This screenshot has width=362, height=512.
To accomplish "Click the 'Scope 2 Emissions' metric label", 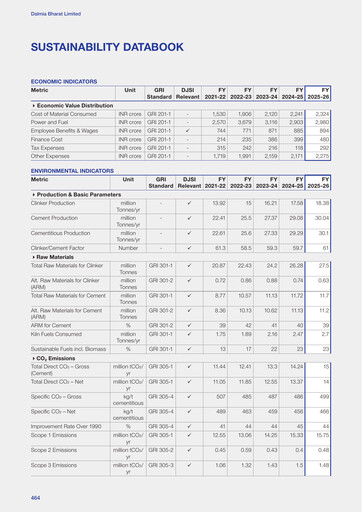I will [x=54, y=450].
